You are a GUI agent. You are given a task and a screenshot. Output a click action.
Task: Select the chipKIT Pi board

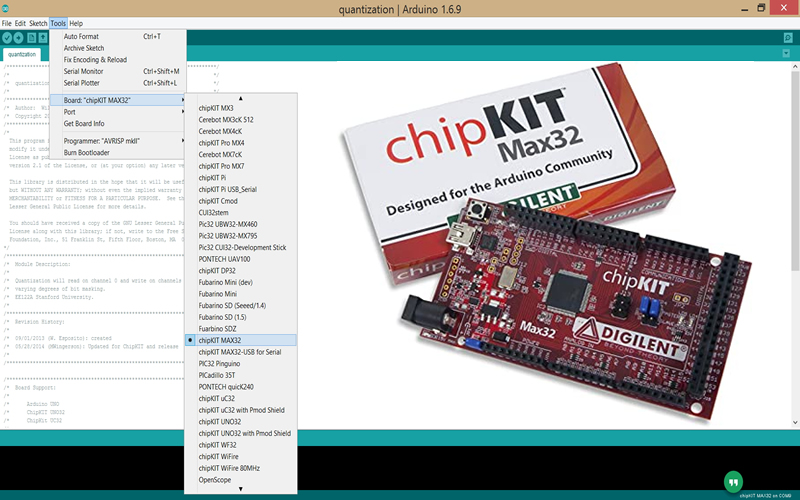(240, 178)
